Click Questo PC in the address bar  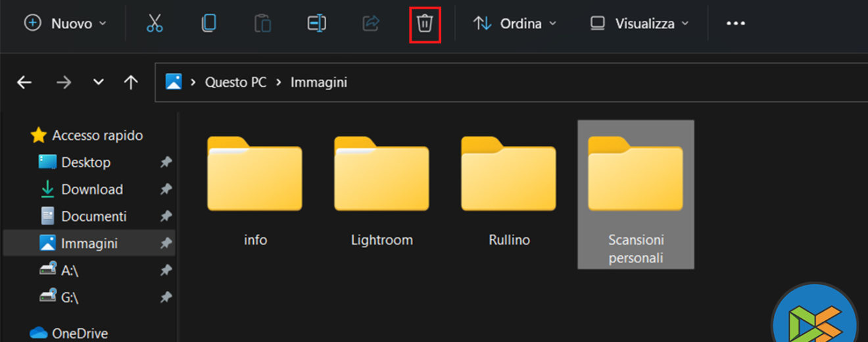[236, 82]
